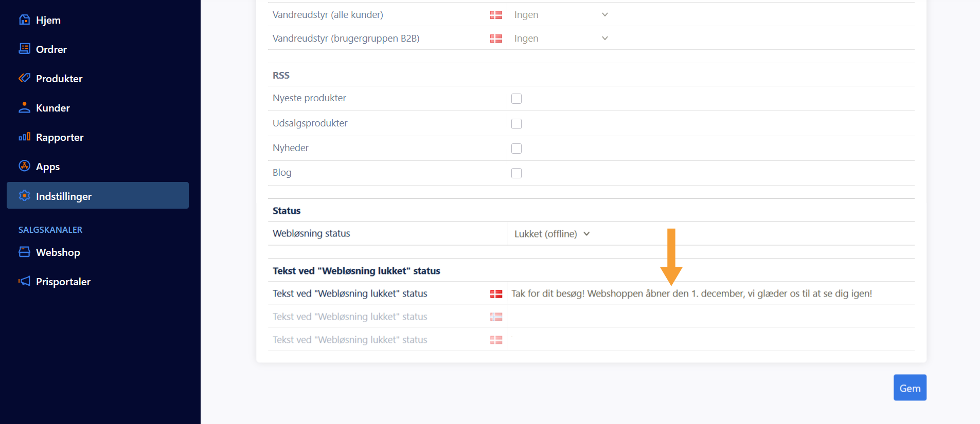The image size is (980, 424).
Task: Click Danish flag beside closed-status text
Action: (x=496, y=294)
